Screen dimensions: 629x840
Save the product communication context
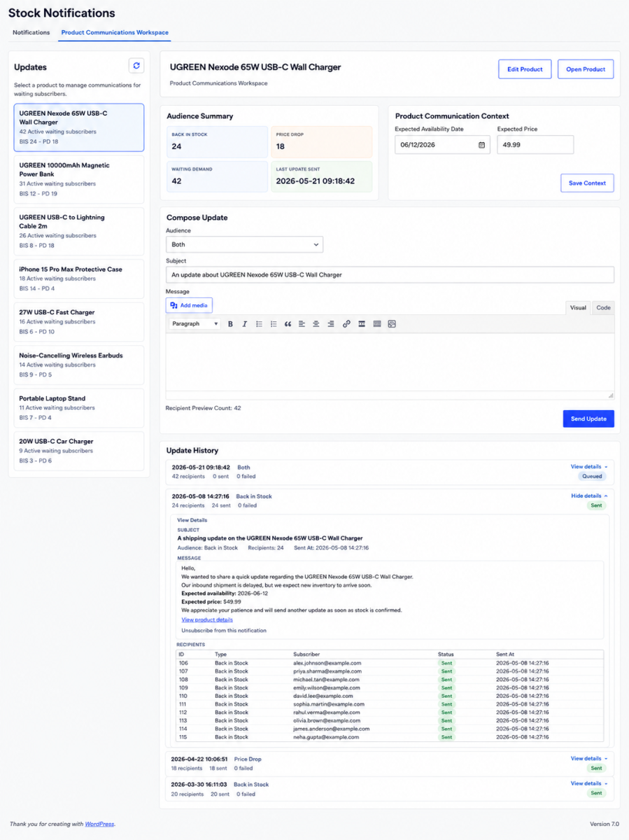tap(587, 183)
